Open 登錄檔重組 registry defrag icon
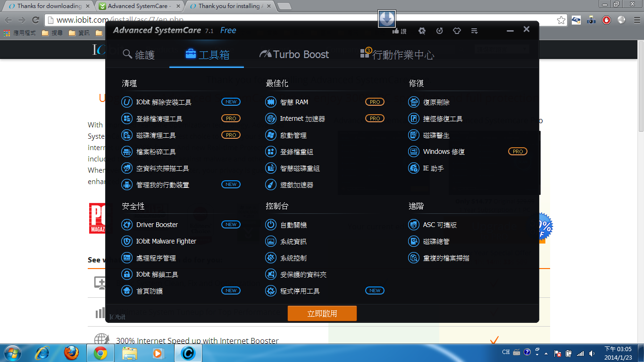This screenshot has height=362, width=644. [270, 152]
